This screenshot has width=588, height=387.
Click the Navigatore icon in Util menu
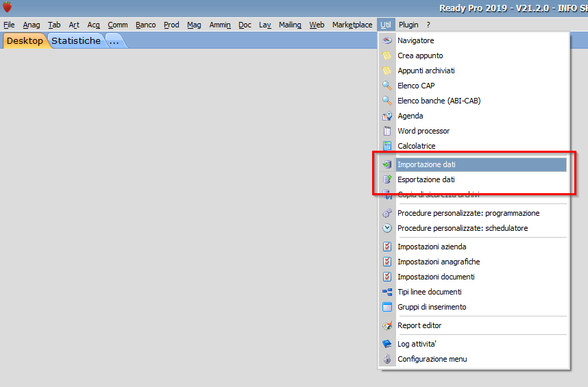pos(387,40)
